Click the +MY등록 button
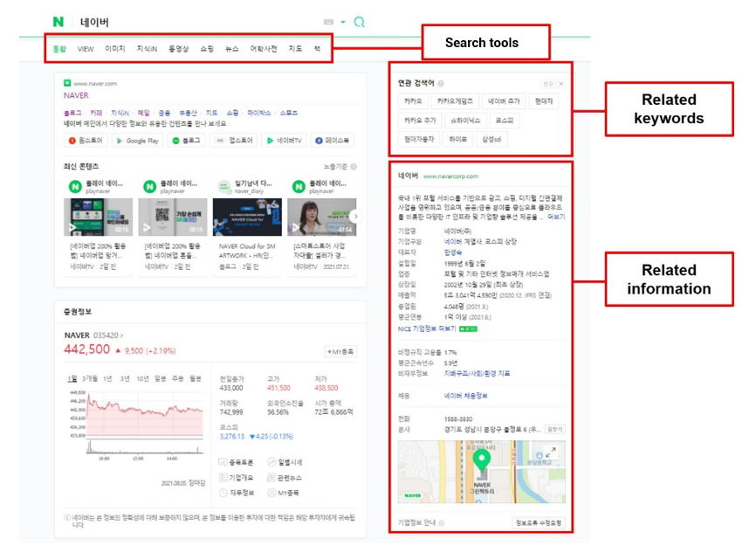 (x=340, y=352)
